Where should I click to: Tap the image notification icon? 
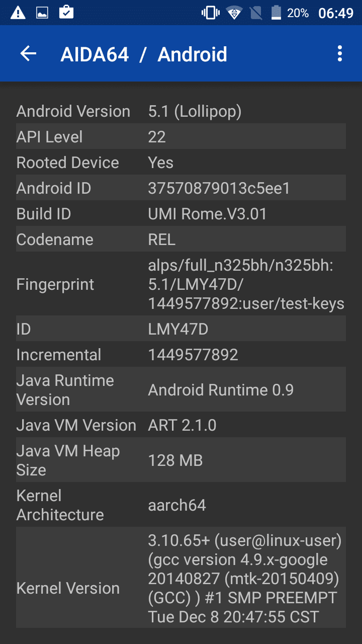pyautogui.click(x=42, y=13)
